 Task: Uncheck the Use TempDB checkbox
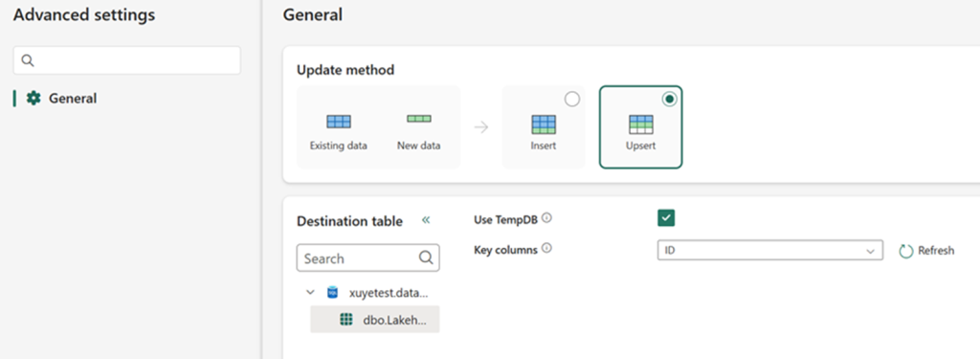tap(666, 217)
